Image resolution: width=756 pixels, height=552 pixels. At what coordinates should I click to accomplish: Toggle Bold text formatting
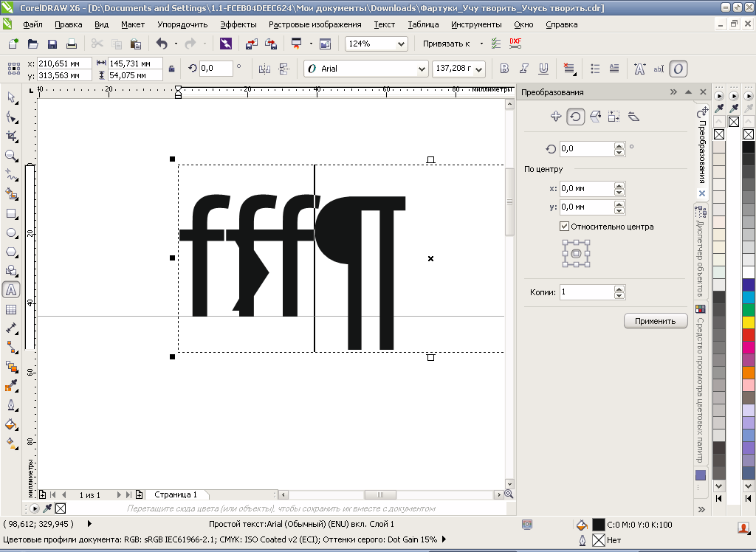point(505,69)
